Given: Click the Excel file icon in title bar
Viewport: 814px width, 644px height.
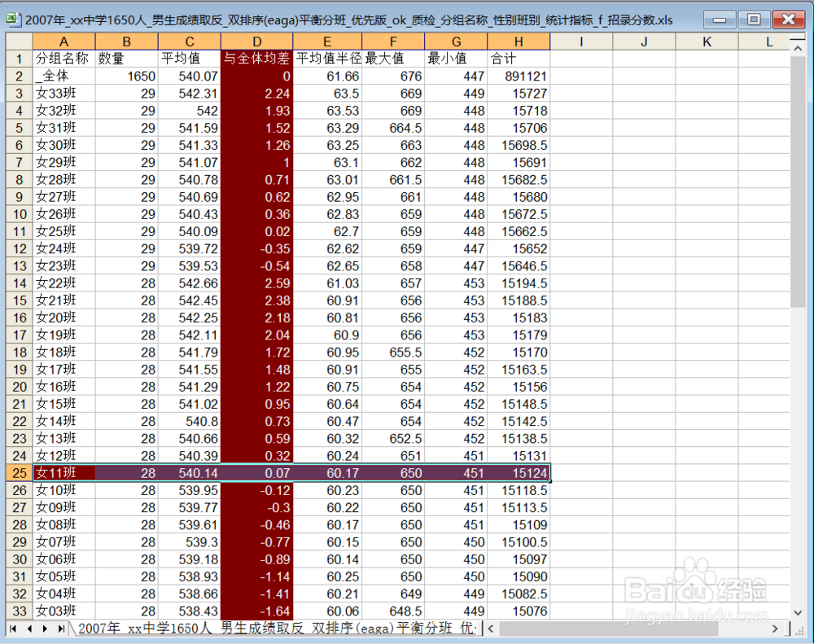Looking at the screenshot, I should point(14,20).
